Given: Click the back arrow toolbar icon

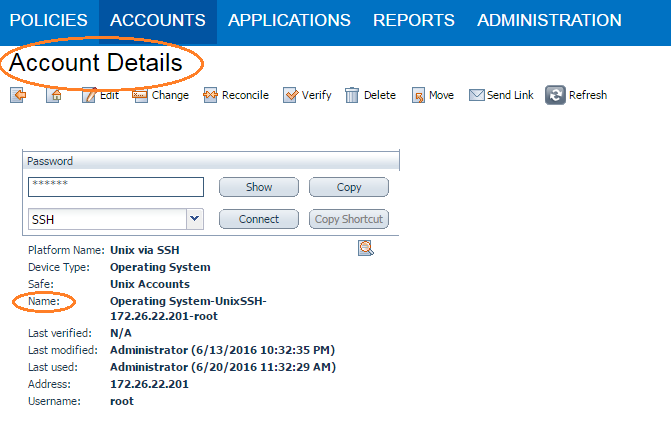Looking at the screenshot, I should (x=18, y=95).
